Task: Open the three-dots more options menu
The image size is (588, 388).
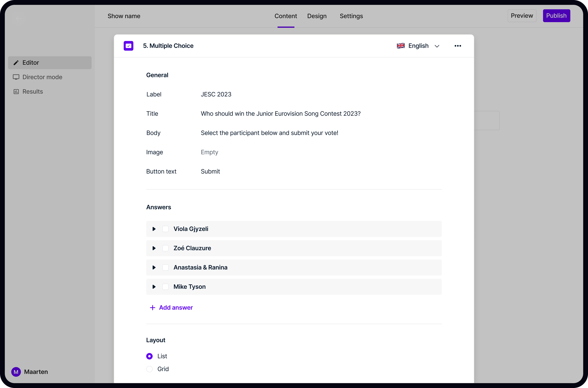Action: (x=457, y=46)
